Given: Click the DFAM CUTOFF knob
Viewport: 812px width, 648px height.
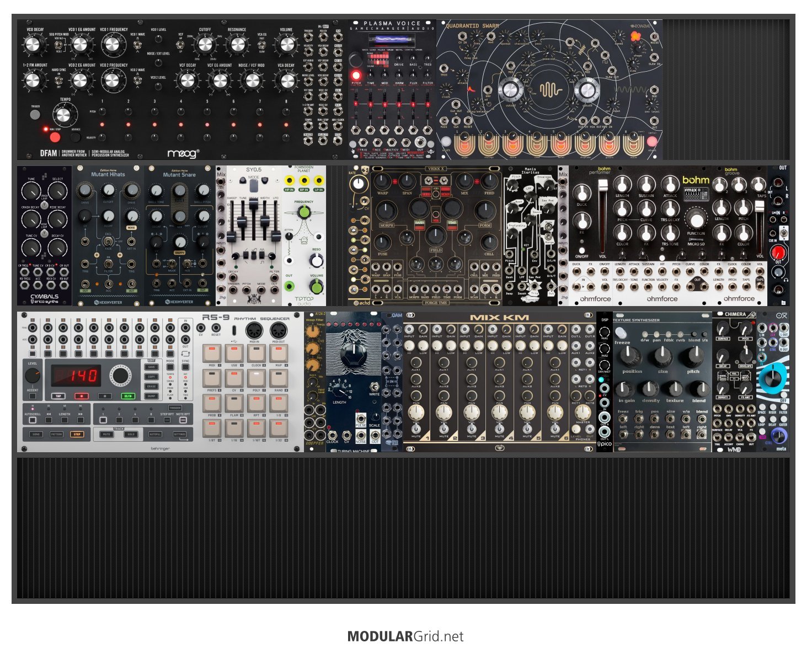Looking at the screenshot, I should point(205,45).
